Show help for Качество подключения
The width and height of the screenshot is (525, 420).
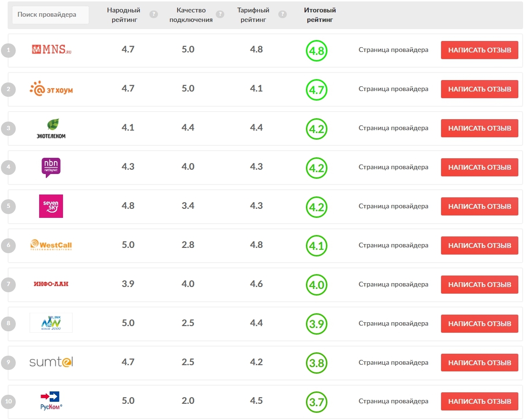coord(220,14)
